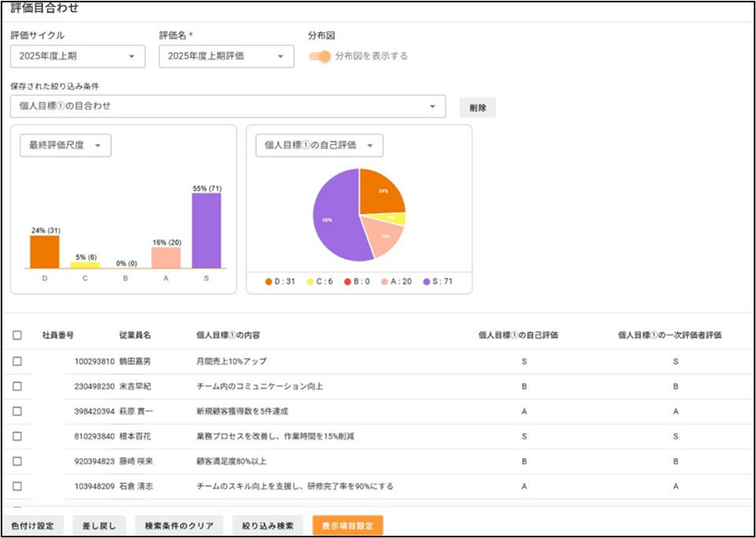The height and width of the screenshot is (538, 756).
Task: Click employee number 100293810
Action: pos(95,361)
